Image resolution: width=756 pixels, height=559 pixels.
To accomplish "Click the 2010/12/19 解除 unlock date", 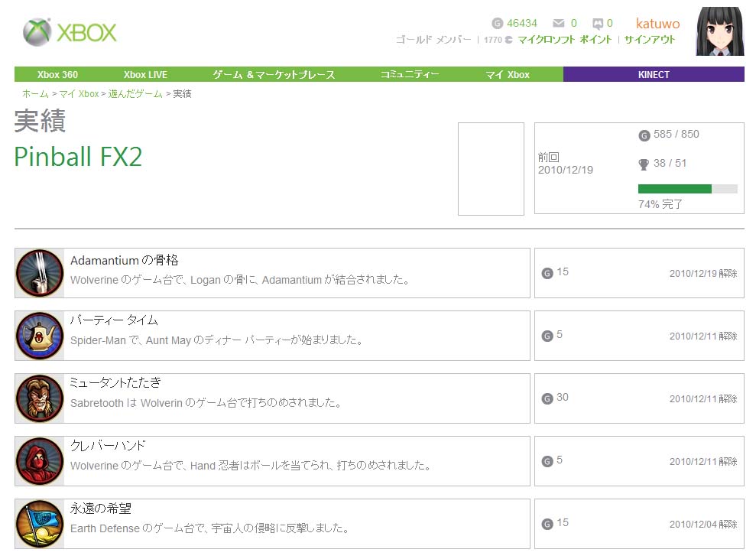I will point(703,274).
